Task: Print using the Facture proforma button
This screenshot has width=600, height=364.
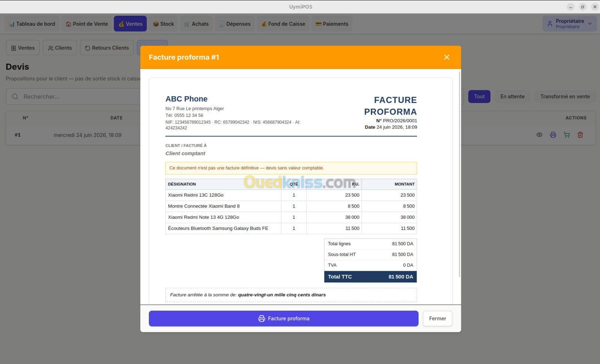Action: (283, 318)
